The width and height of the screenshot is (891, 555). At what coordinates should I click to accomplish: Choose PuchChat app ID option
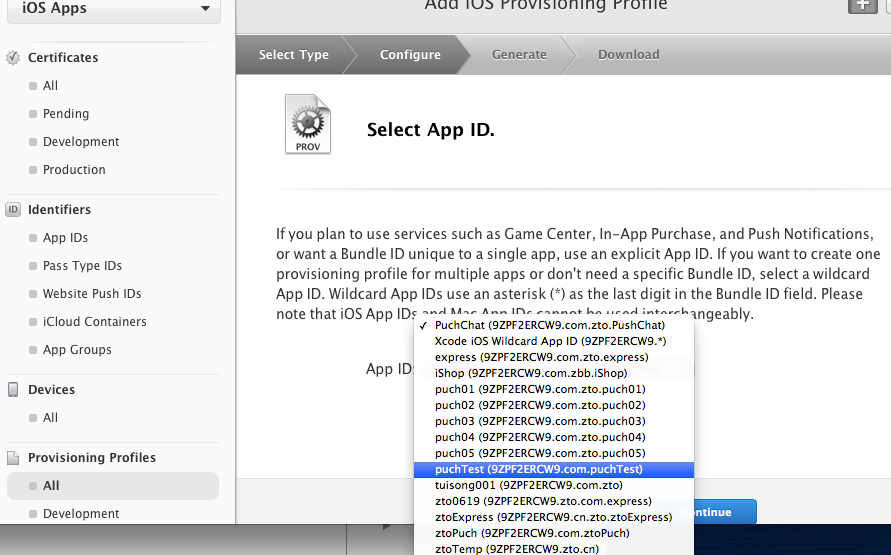[x=553, y=325]
